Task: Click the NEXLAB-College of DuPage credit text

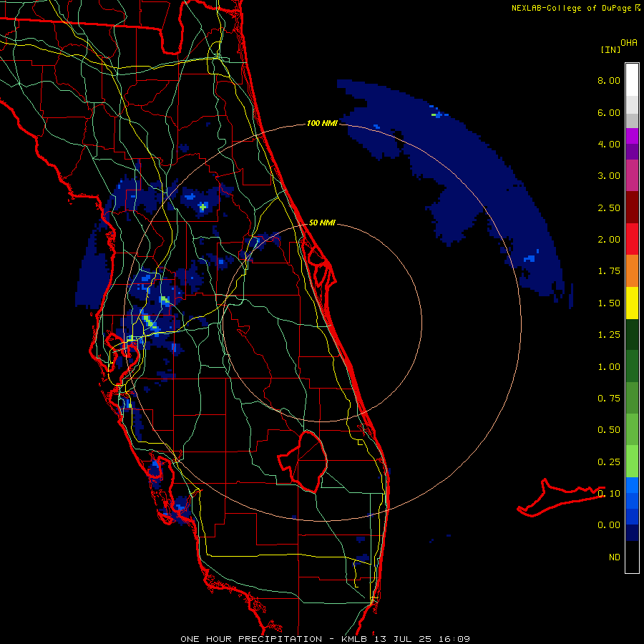Action: (x=575, y=8)
